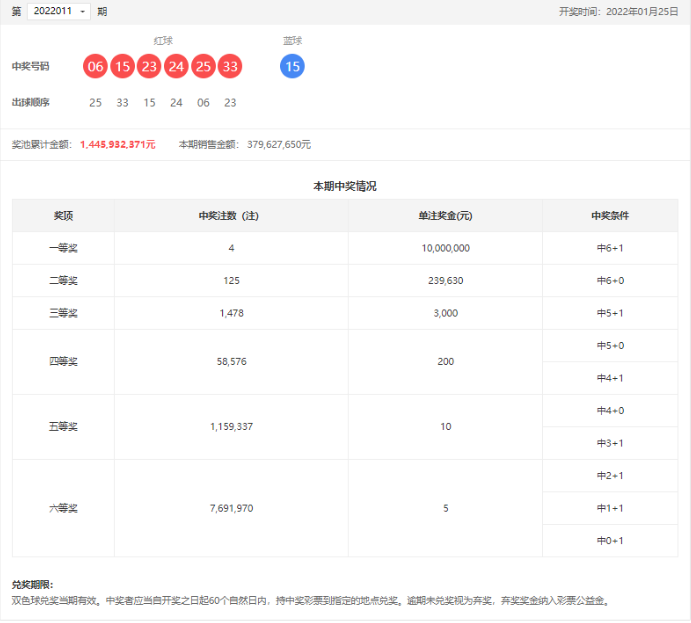
Task: Click the 一等奖 row label
Action: click(x=63, y=248)
